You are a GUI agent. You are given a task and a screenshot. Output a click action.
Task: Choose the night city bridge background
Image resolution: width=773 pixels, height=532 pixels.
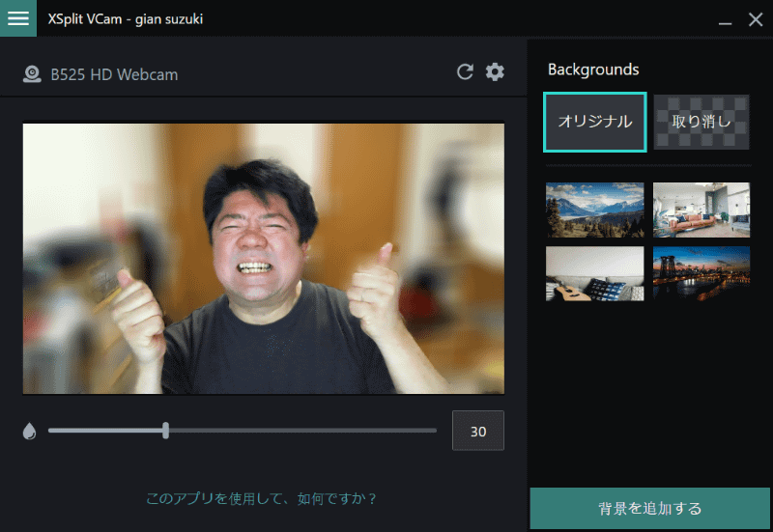(x=701, y=273)
